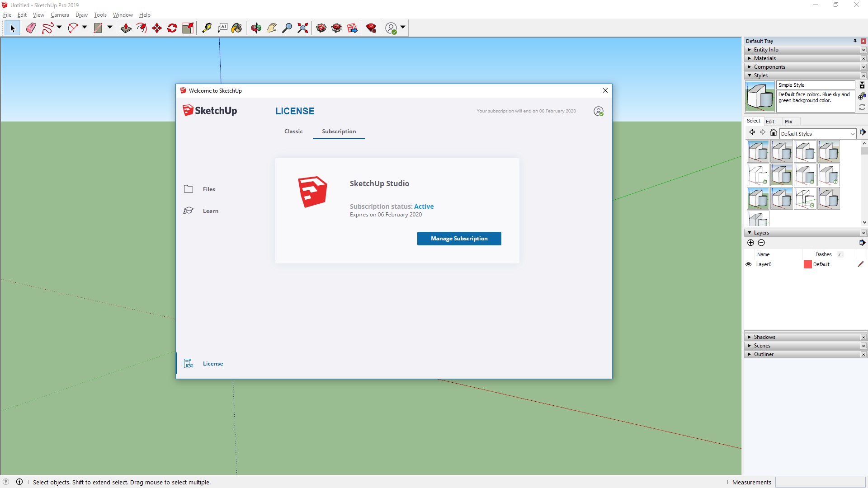
Task: Click the update style refresh icon
Action: [862, 107]
